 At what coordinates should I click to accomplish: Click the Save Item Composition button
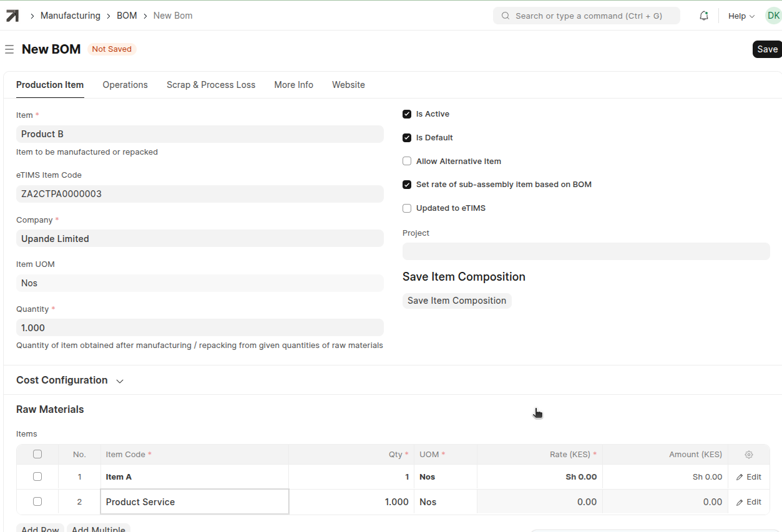click(457, 301)
